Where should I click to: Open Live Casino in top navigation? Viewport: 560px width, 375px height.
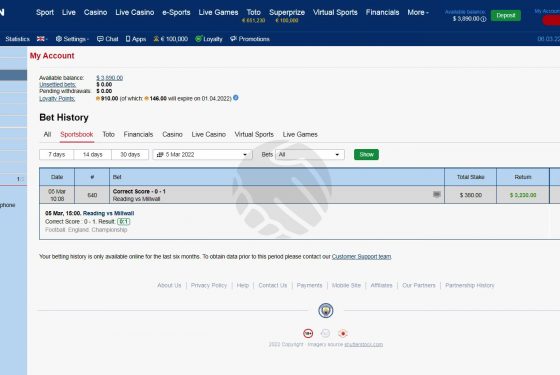click(x=135, y=12)
